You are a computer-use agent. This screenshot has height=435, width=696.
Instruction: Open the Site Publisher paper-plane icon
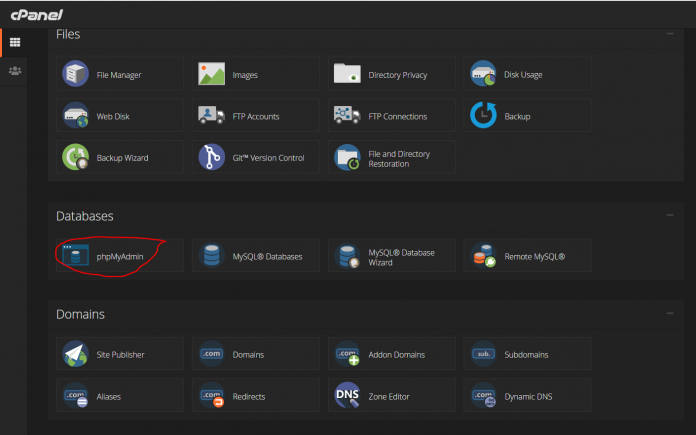75,354
